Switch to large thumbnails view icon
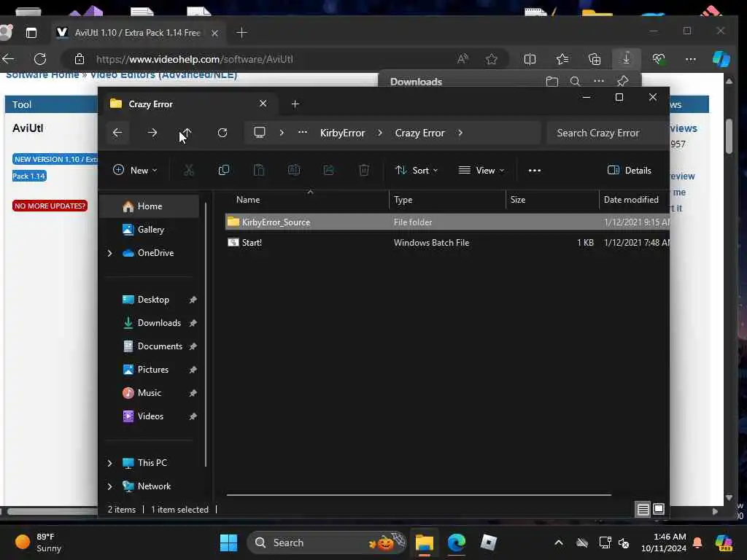This screenshot has height=560, width=747. (659, 509)
